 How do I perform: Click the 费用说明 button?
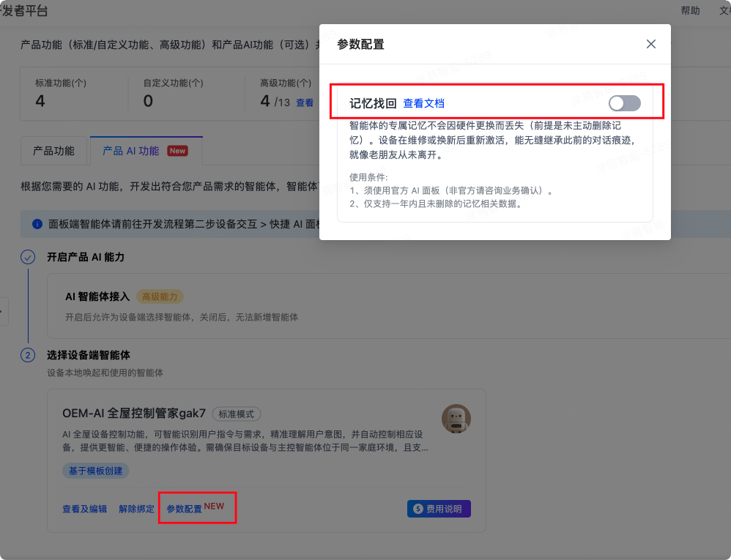[x=439, y=509]
